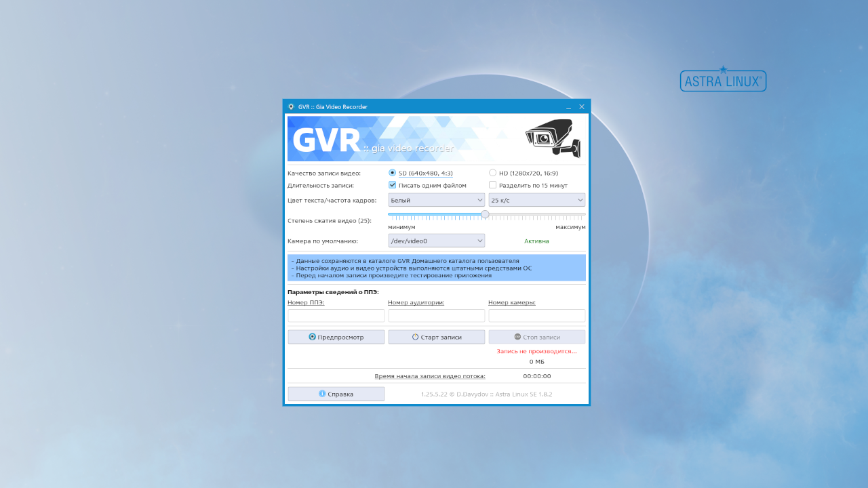
Task: Click the "0 МБ" file size text
Action: pos(536,361)
